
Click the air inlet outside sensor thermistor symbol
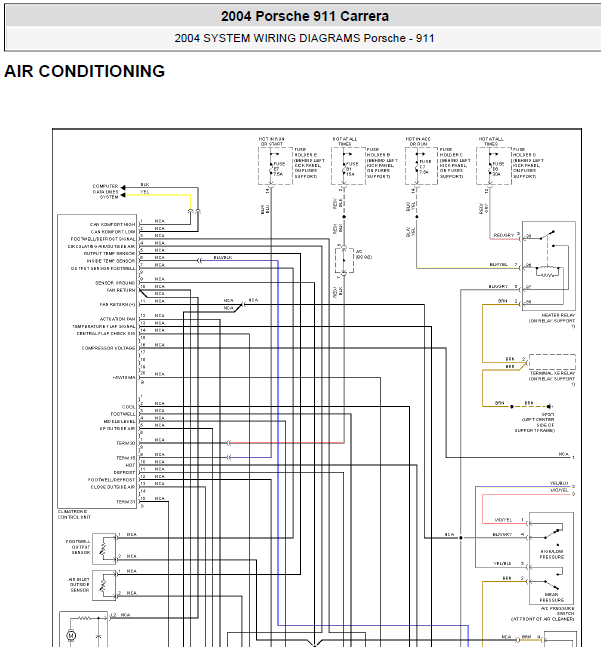pos(103,585)
